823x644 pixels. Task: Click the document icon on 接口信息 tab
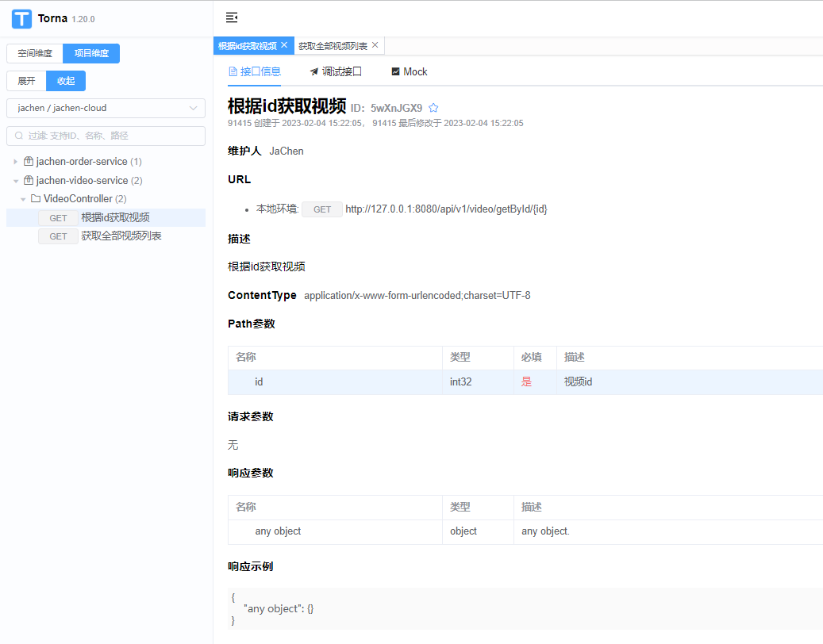point(233,72)
